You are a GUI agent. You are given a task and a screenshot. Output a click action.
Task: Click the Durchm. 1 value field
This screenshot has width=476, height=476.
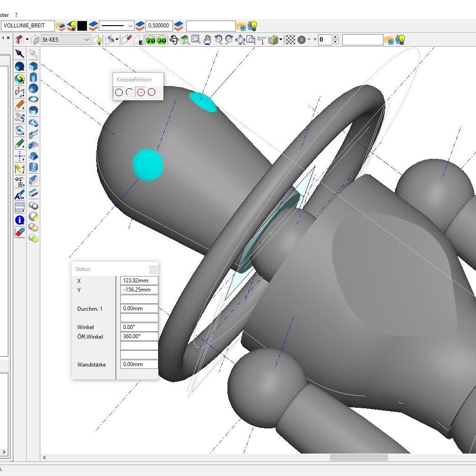point(139,308)
